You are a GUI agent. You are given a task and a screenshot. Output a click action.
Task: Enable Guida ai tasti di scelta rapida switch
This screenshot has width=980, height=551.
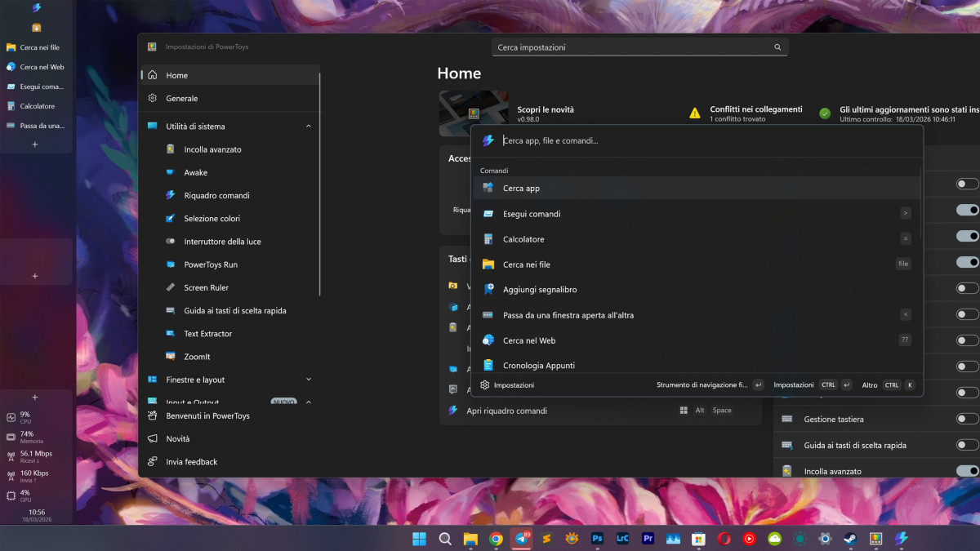point(967,445)
